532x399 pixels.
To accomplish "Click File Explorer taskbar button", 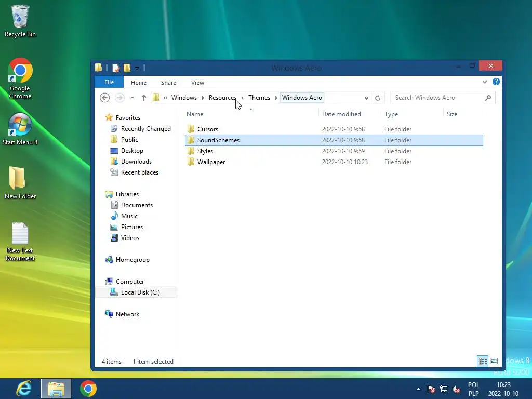I will (x=56, y=389).
